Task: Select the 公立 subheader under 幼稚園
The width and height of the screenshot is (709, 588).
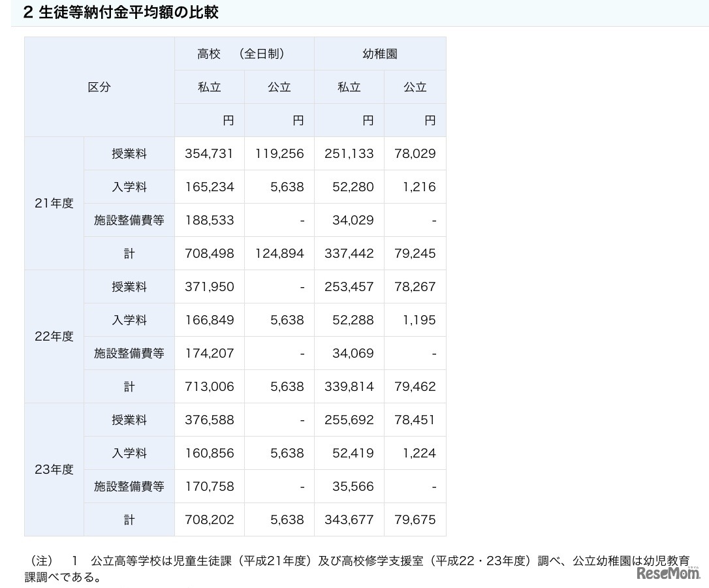Action: tap(415, 87)
